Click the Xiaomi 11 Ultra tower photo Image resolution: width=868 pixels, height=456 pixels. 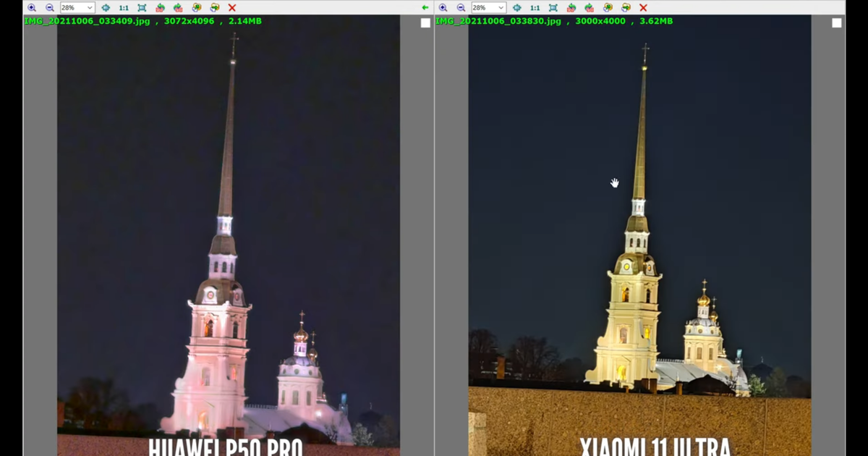[639, 235]
